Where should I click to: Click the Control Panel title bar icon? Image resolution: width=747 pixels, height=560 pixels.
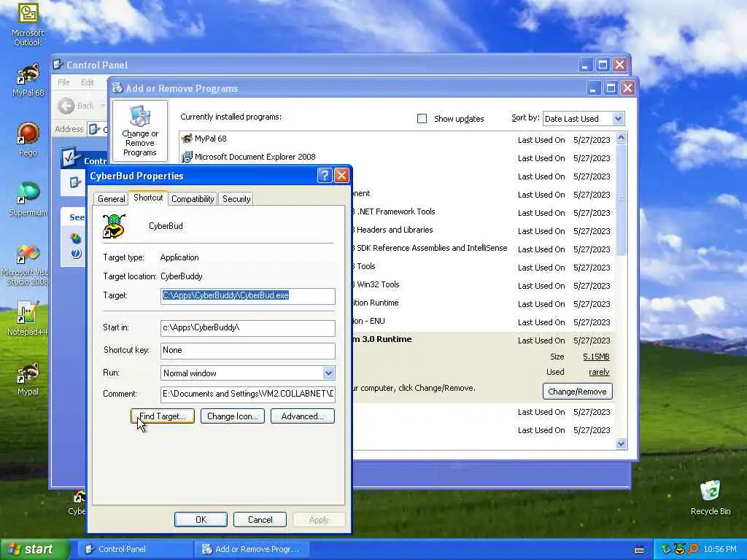[x=58, y=64]
